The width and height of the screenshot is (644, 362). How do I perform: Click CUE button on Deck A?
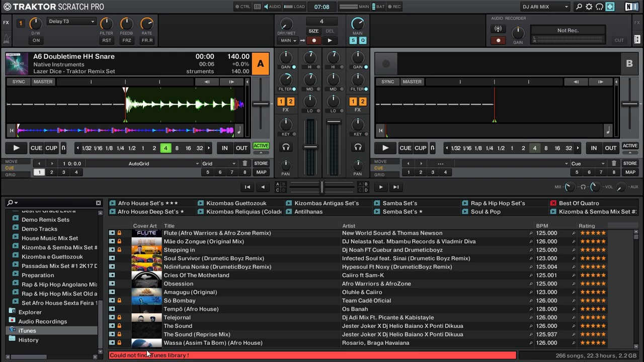tap(36, 148)
